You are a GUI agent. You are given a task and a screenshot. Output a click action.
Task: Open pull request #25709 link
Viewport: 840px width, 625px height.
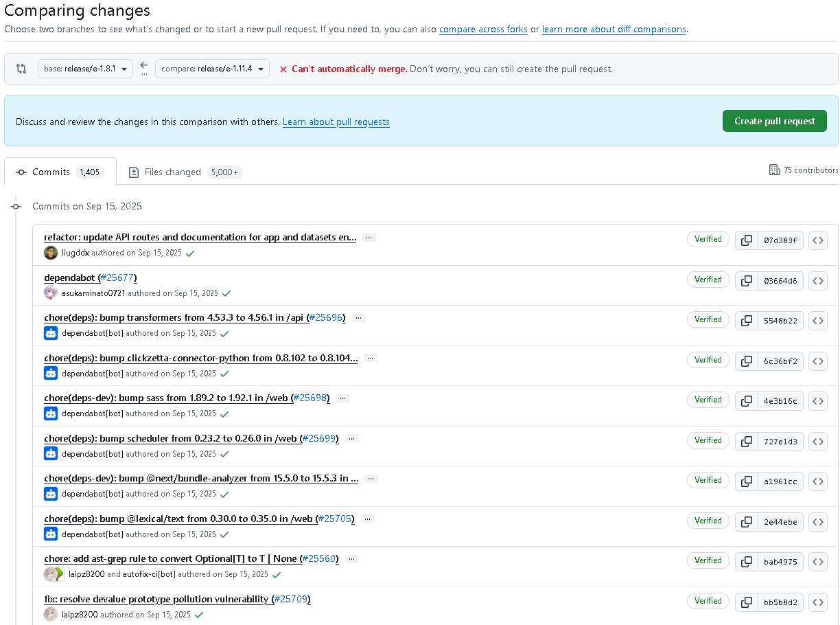(292, 600)
